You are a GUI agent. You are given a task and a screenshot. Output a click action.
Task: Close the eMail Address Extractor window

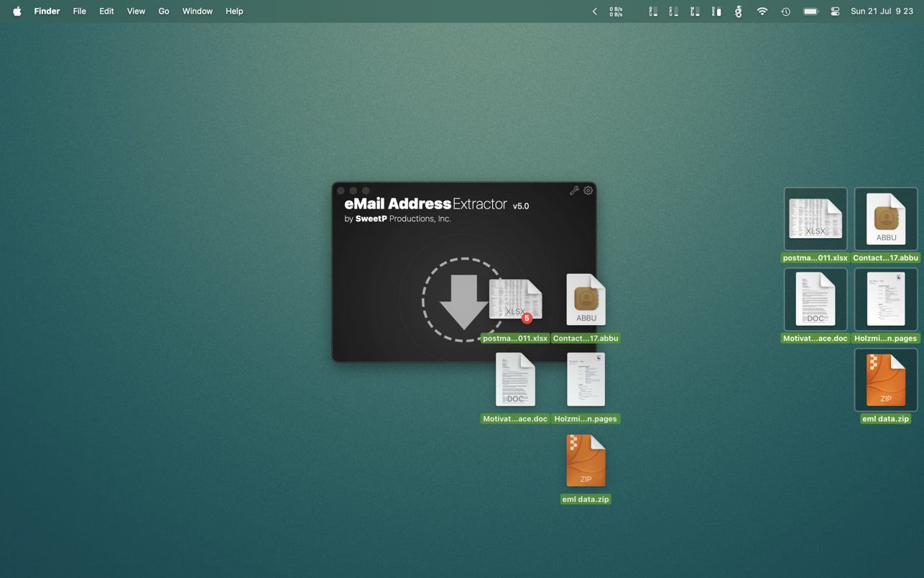(341, 191)
